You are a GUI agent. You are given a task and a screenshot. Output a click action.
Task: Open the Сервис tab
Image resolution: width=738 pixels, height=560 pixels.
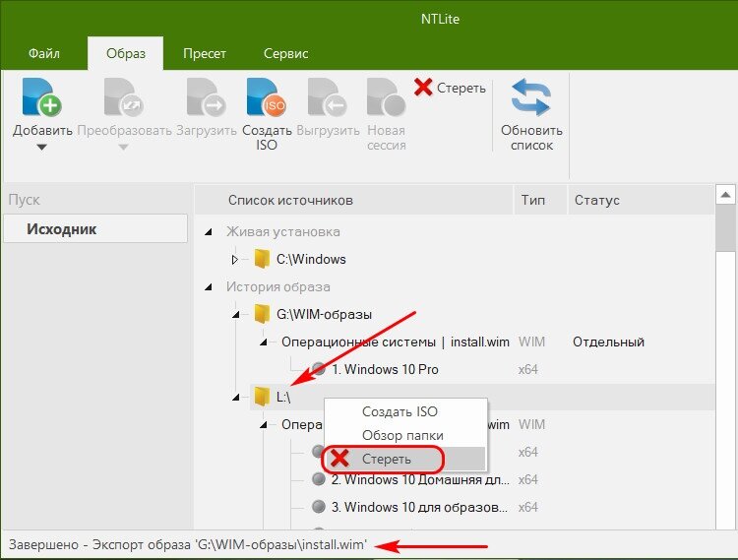[x=285, y=53]
